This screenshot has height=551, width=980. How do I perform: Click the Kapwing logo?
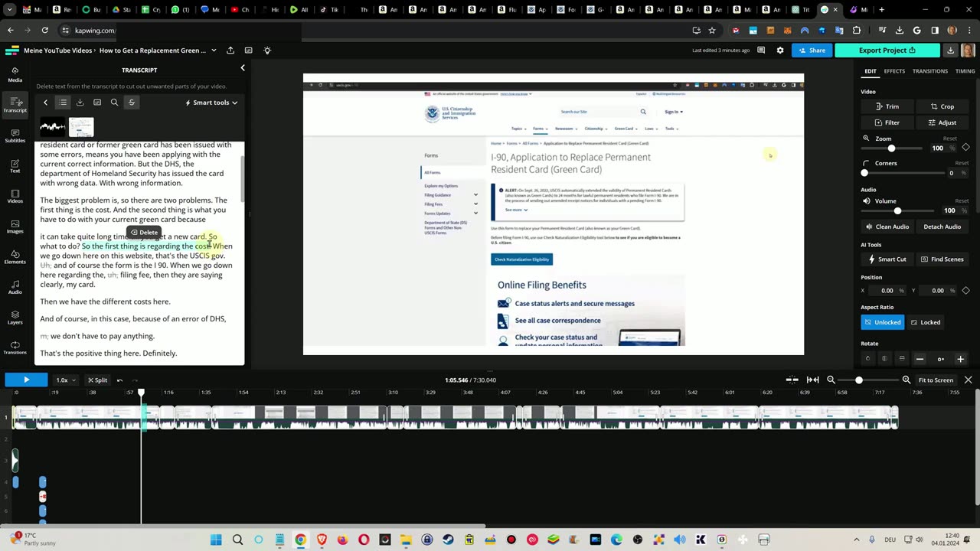(x=12, y=51)
